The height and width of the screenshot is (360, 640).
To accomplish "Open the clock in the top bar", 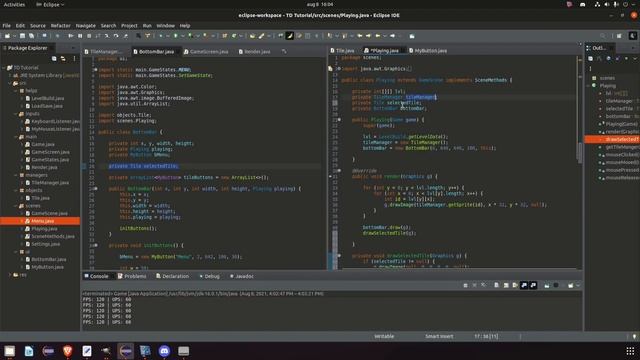I will [x=320, y=4].
